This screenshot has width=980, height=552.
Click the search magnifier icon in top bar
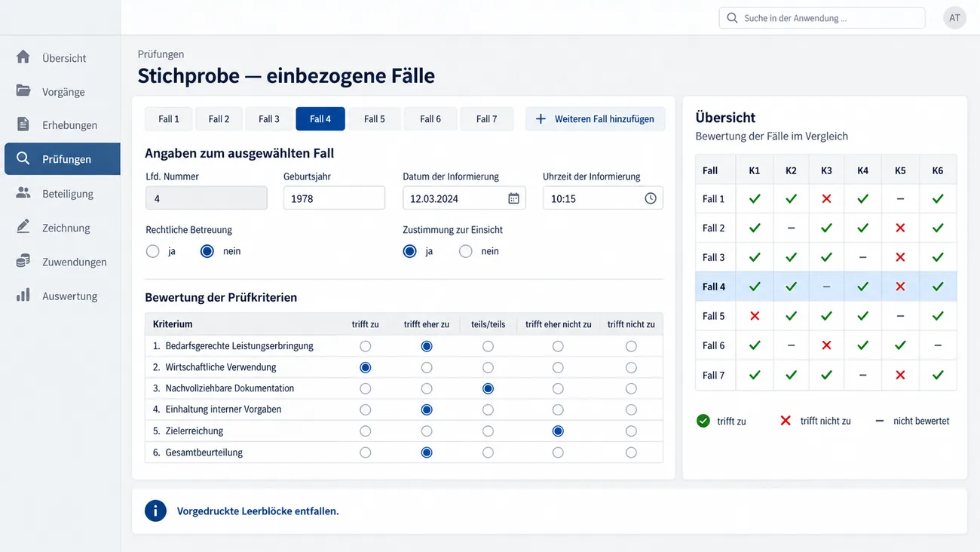(732, 17)
